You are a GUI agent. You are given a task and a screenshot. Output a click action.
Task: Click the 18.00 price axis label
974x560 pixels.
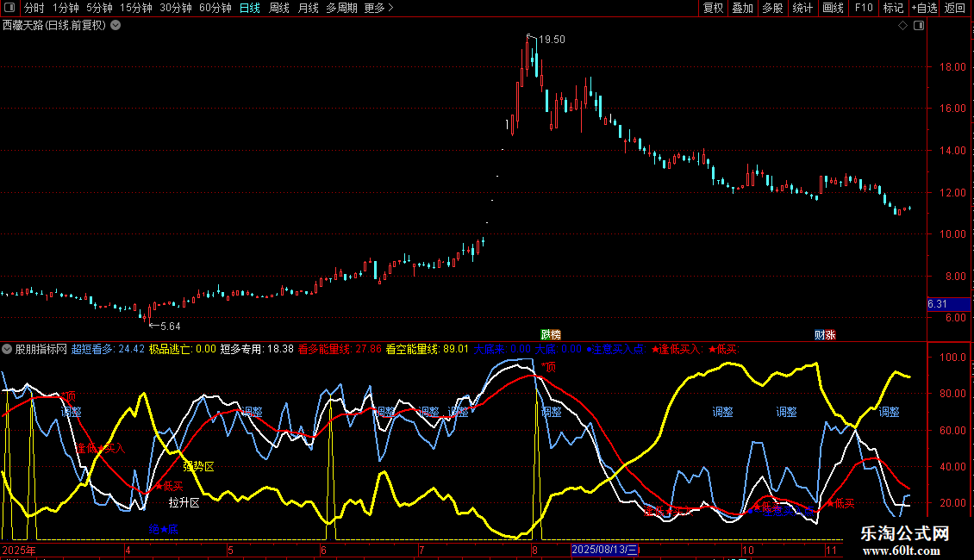pyautogui.click(x=952, y=67)
